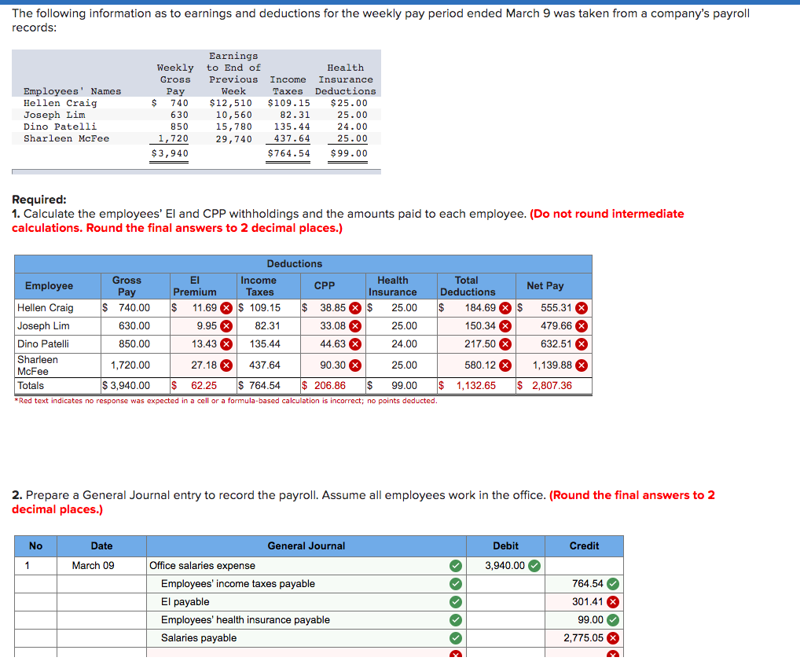Click green check icon beside credit 764.54
800x672 pixels.
pyautogui.click(x=613, y=584)
